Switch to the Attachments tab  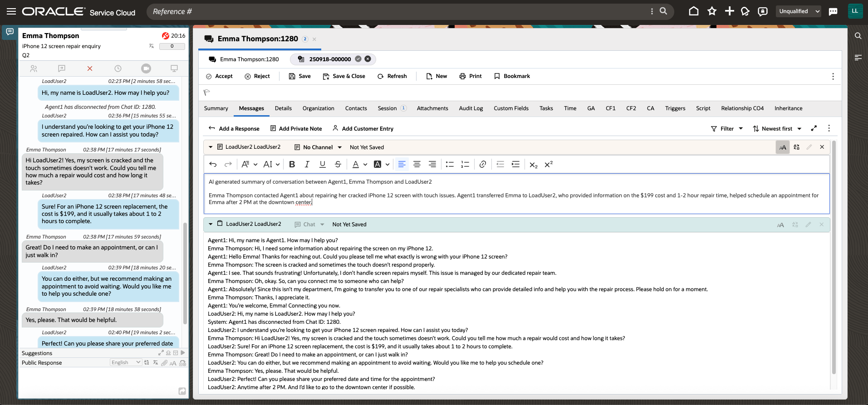pyautogui.click(x=432, y=108)
